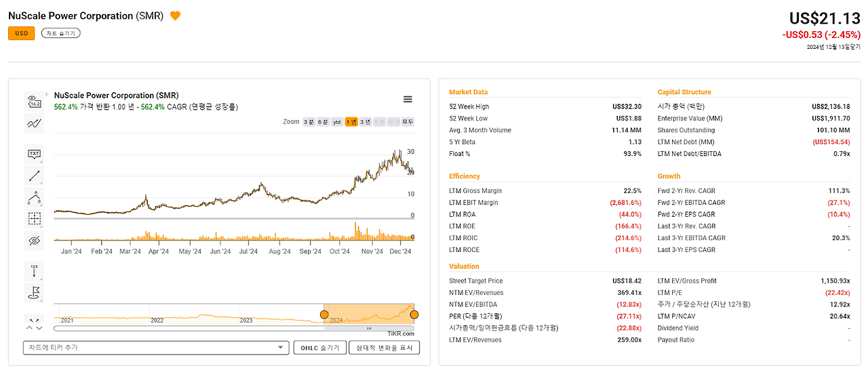Screen dimensions: 868x370
Task: Select the flag marker tool
Action: (34, 292)
